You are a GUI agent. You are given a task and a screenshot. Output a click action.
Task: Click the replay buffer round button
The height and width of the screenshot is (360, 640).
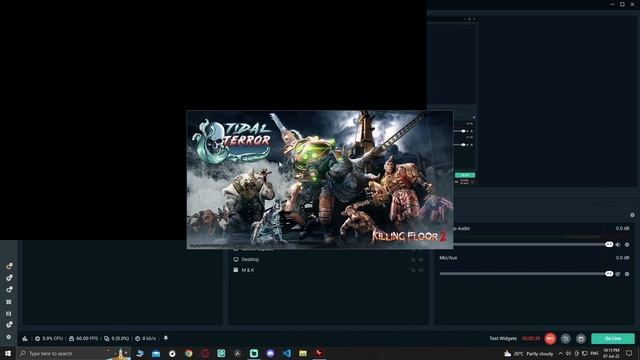pyautogui.click(x=565, y=338)
